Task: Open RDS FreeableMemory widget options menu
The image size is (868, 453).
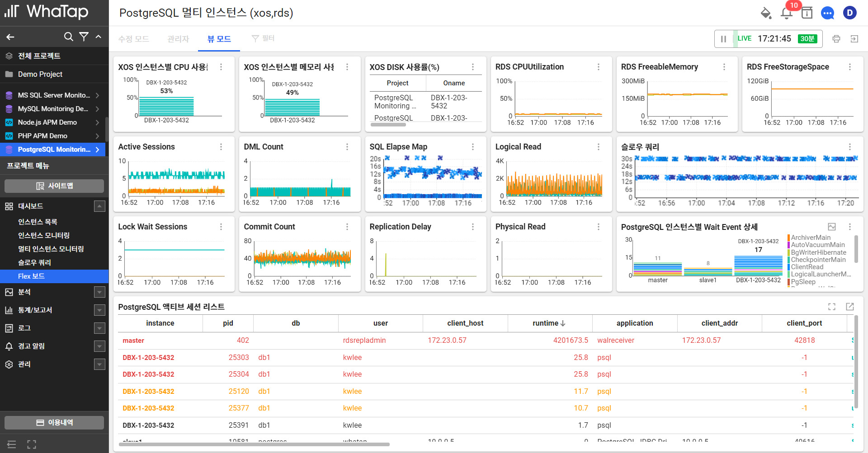Action: pyautogui.click(x=724, y=67)
